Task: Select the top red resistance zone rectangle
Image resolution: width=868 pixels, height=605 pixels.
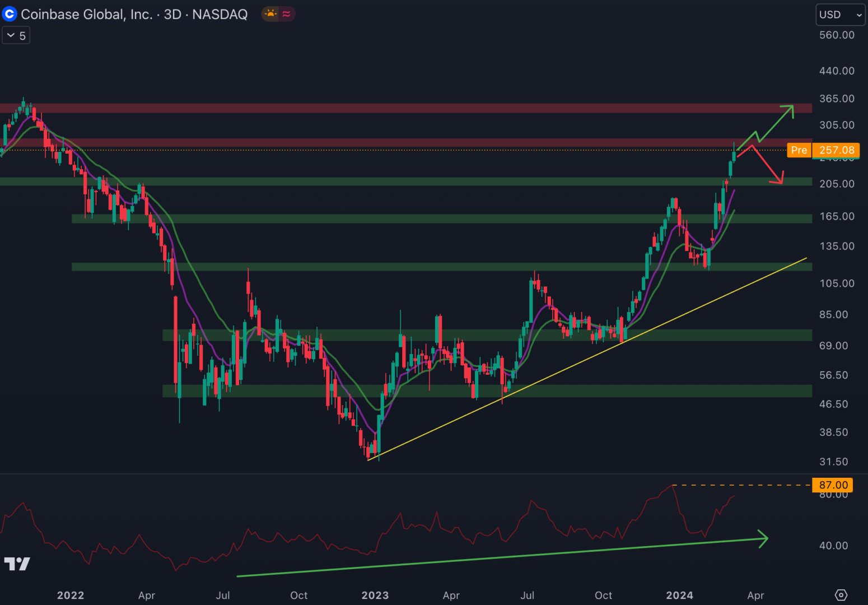Action: [392, 108]
